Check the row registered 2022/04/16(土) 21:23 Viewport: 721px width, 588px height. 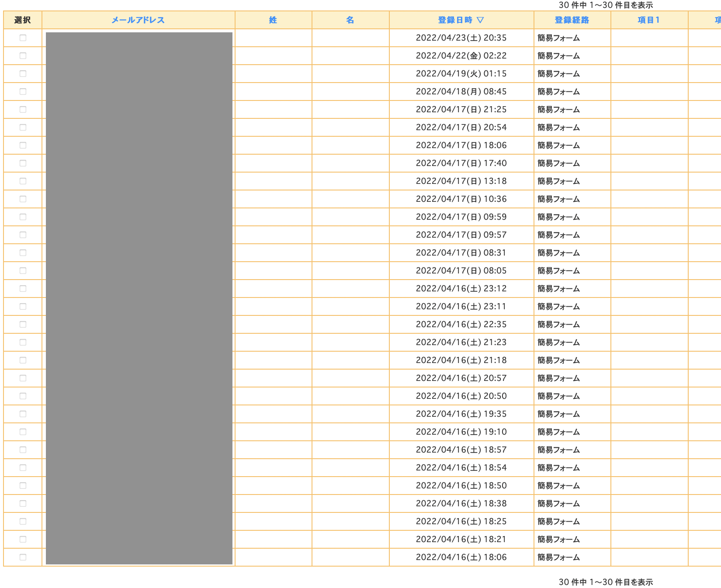click(23, 342)
